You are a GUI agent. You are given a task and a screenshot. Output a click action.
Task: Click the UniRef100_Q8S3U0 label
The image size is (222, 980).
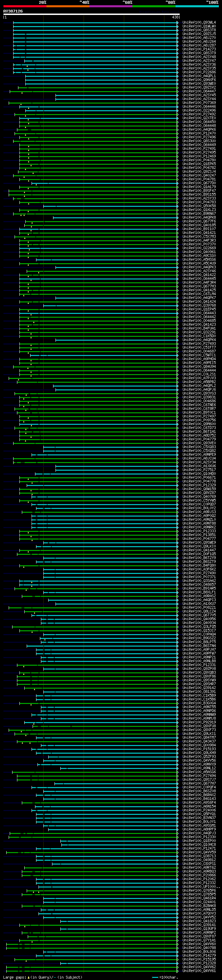tap(199, 141)
